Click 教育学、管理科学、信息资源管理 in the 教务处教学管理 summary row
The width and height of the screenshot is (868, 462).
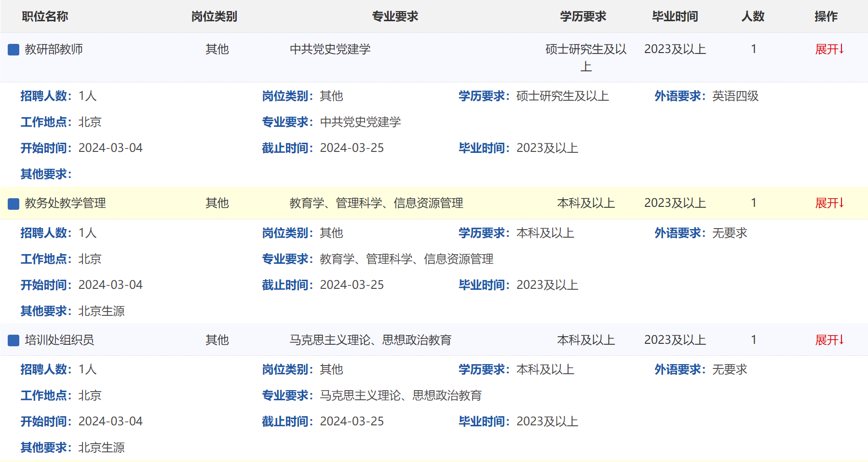(376, 203)
